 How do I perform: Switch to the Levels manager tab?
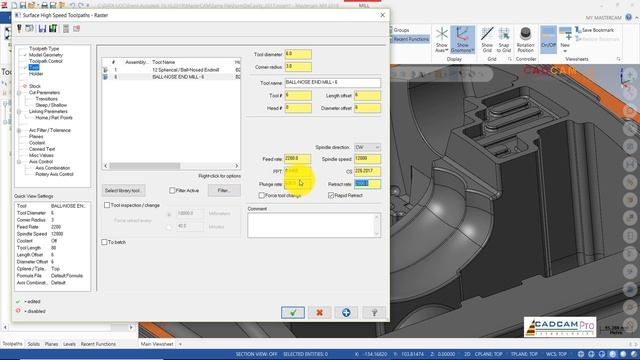point(69,344)
